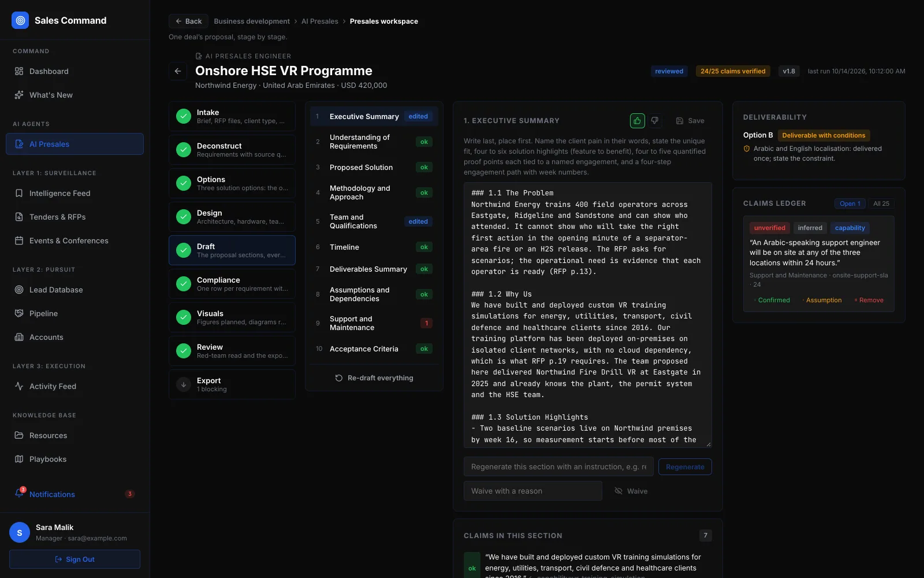Image resolution: width=924 pixels, height=578 pixels.
Task: Select the Design stage
Action: pyautogui.click(x=232, y=217)
